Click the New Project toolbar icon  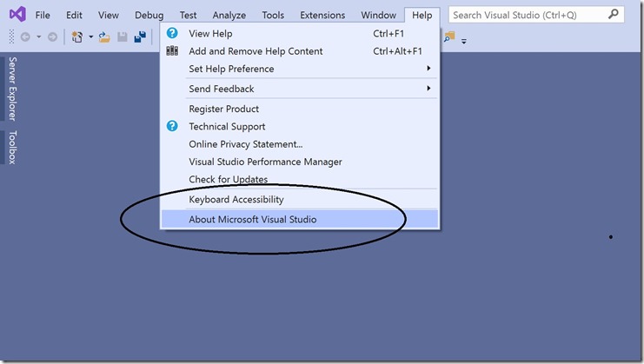coord(76,37)
